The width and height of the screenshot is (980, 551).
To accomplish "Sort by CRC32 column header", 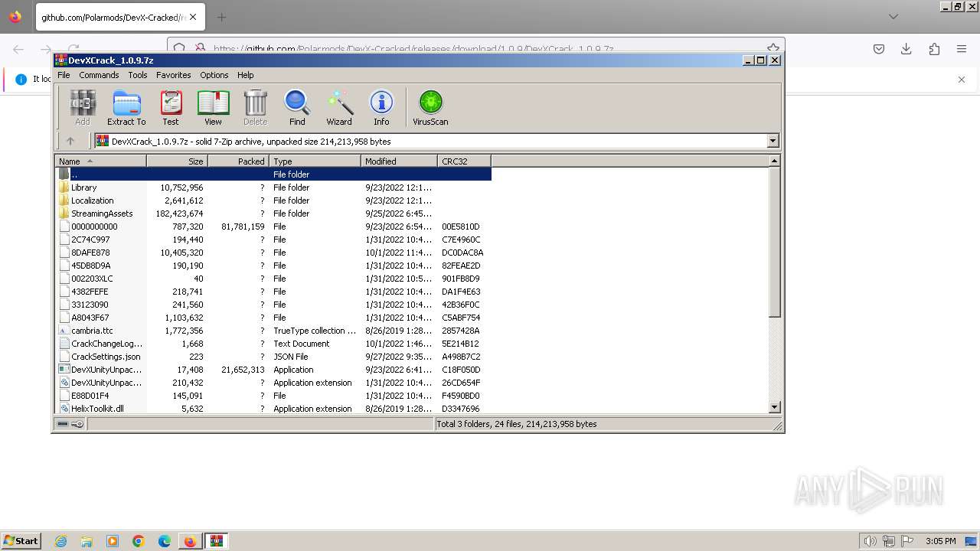I will [x=464, y=161].
